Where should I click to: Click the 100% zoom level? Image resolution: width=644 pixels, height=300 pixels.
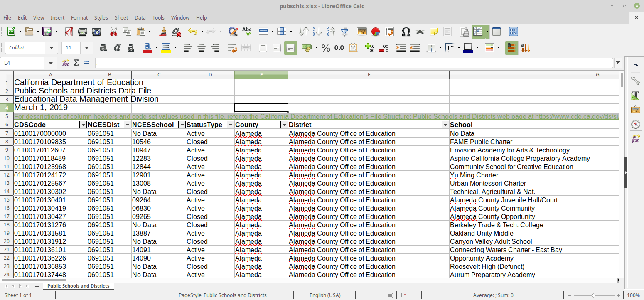633,295
